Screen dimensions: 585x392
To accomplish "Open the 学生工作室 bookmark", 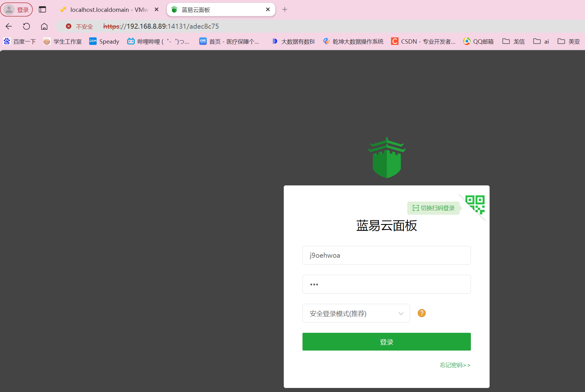I will pyautogui.click(x=62, y=41).
